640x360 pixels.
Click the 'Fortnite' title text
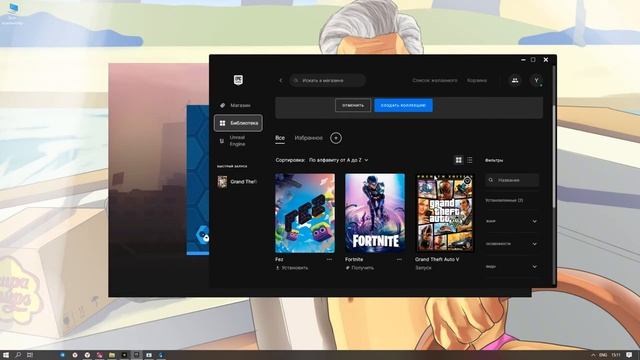tap(354, 259)
